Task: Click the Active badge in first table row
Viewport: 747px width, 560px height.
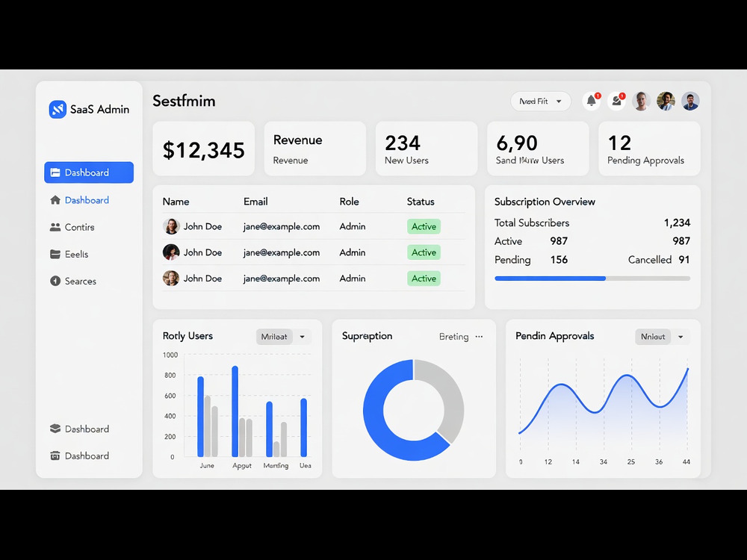Action: tap(424, 227)
